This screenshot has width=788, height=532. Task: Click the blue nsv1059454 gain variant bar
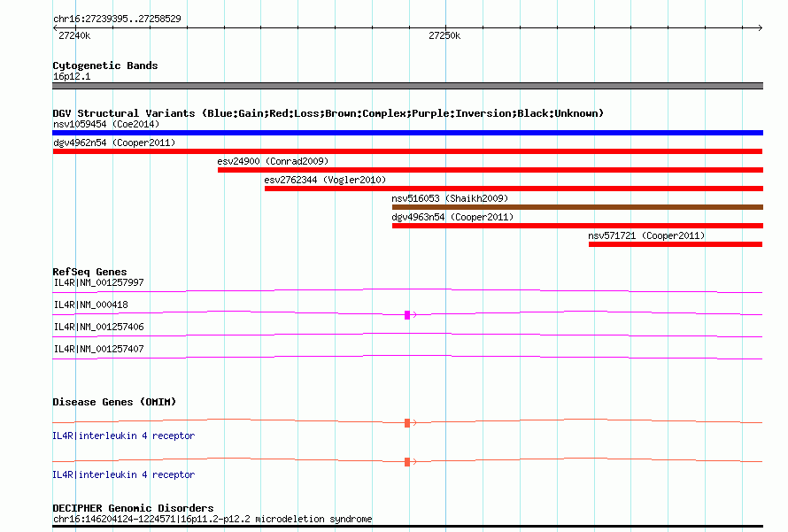tap(407, 133)
